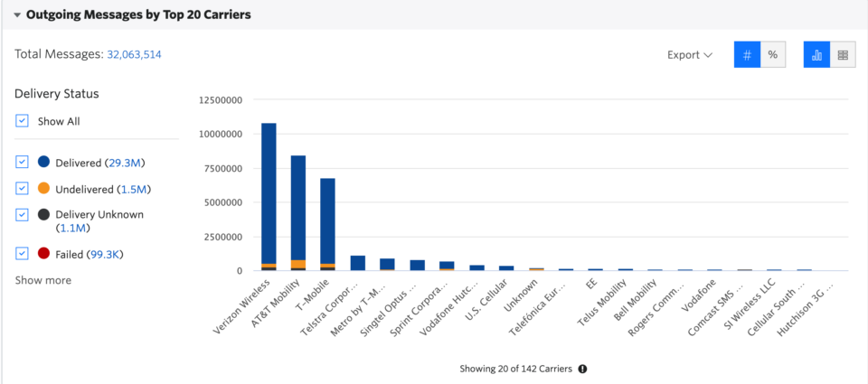Select the % percentage display toggle
The width and height of the screenshot is (868, 384).
773,55
